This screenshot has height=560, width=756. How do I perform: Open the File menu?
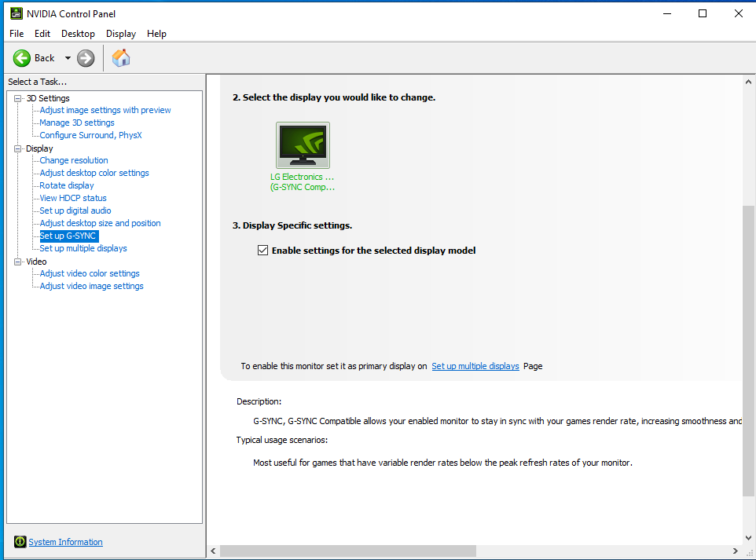click(17, 34)
